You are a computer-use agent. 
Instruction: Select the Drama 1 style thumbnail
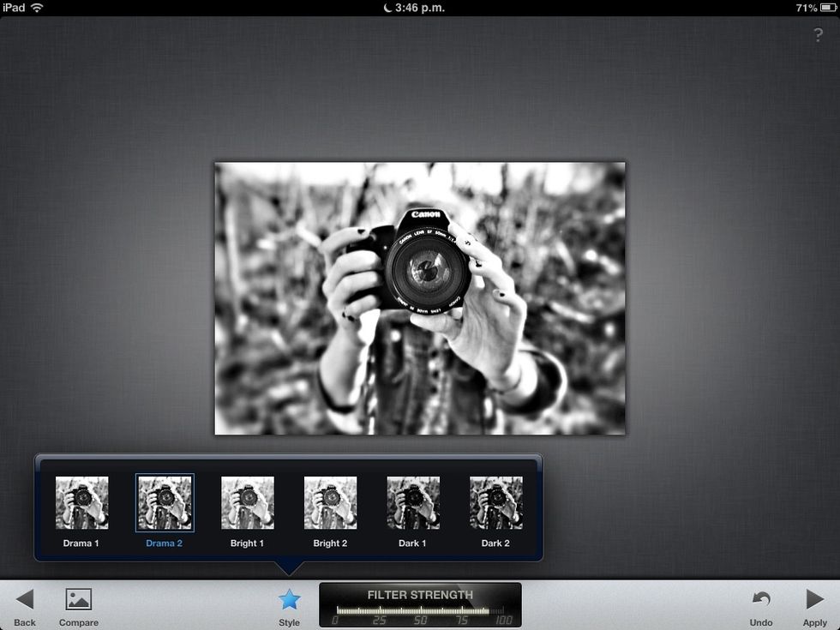coord(82,502)
